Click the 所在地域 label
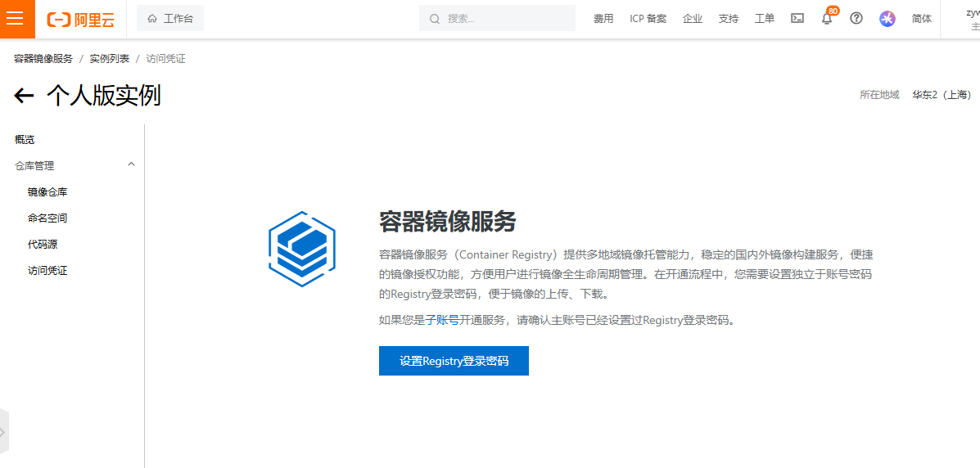Viewport: 980px width, 468px height. click(879, 95)
